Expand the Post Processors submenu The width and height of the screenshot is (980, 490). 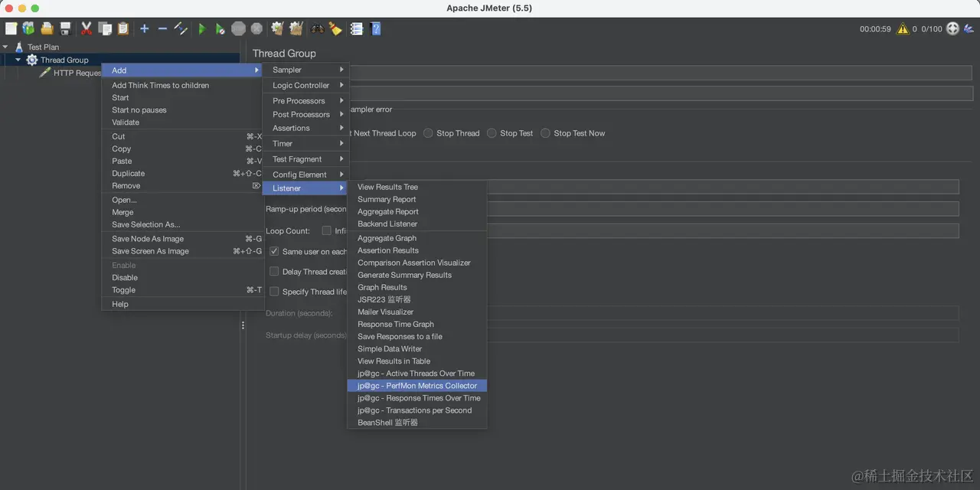306,114
